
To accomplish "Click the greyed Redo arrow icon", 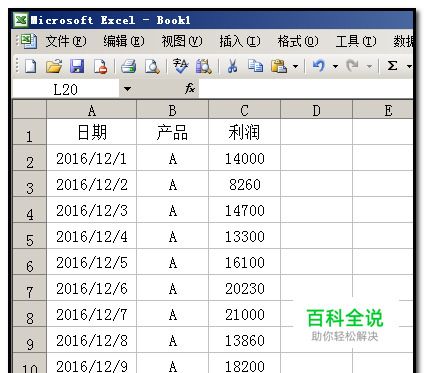I will click(x=353, y=66).
